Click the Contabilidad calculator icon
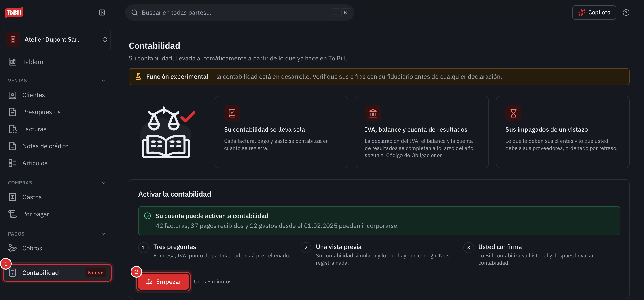644x300 pixels. pos(13,273)
